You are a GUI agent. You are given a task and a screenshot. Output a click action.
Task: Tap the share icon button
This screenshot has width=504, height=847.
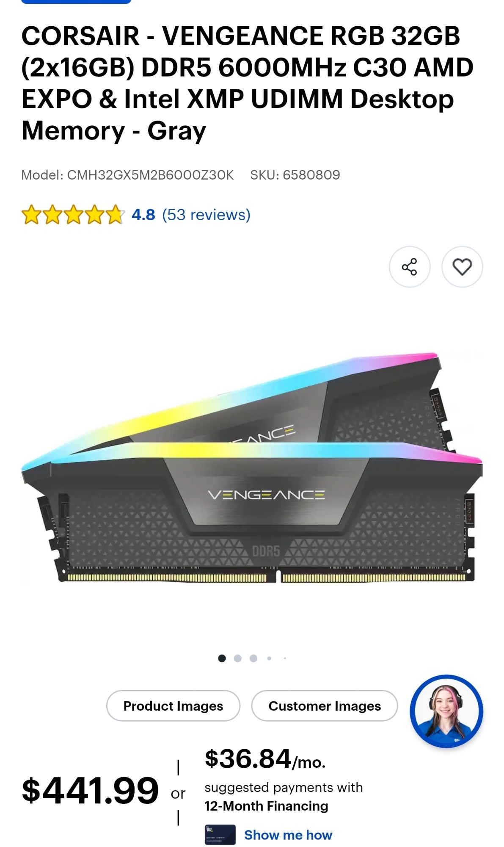click(x=409, y=267)
